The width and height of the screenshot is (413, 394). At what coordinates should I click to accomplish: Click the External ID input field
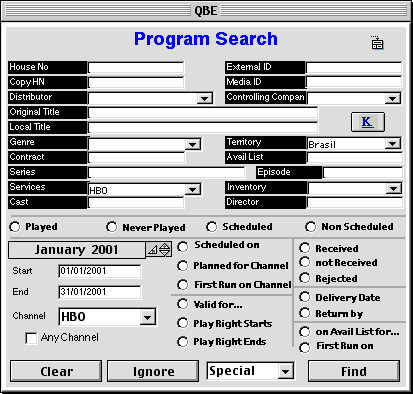354,68
